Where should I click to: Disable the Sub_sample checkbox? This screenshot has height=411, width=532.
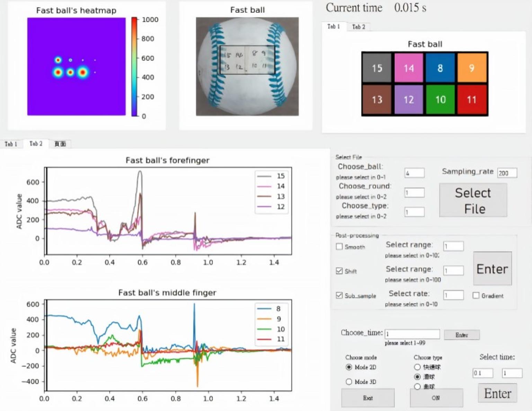click(339, 295)
